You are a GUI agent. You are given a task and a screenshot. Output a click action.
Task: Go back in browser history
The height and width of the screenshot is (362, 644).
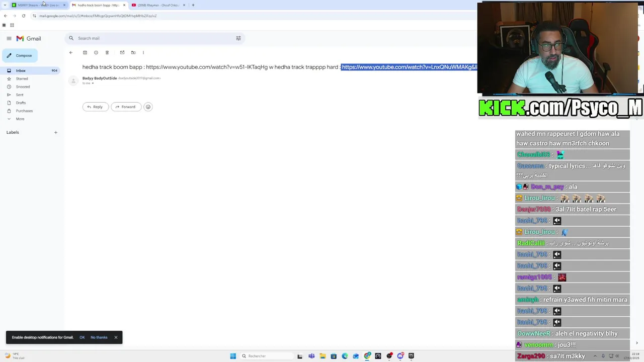coord(6,16)
